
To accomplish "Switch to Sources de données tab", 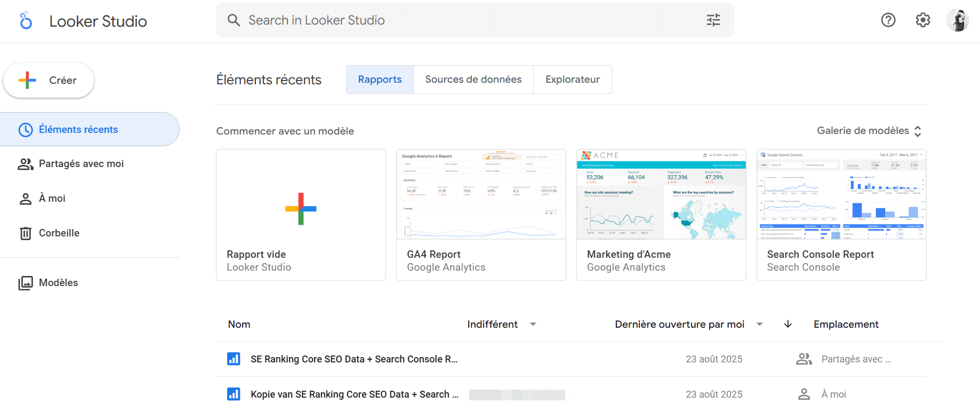I will (x=473, y=80).
